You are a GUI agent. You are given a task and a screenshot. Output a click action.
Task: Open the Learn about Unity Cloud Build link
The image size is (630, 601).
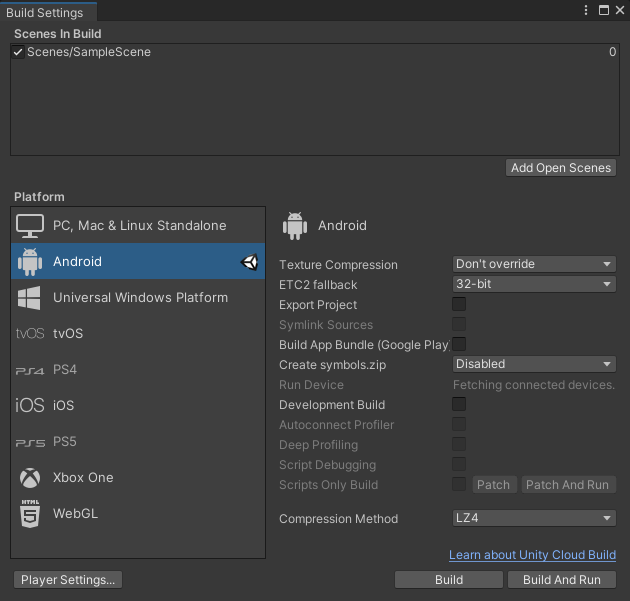[532, 555]
